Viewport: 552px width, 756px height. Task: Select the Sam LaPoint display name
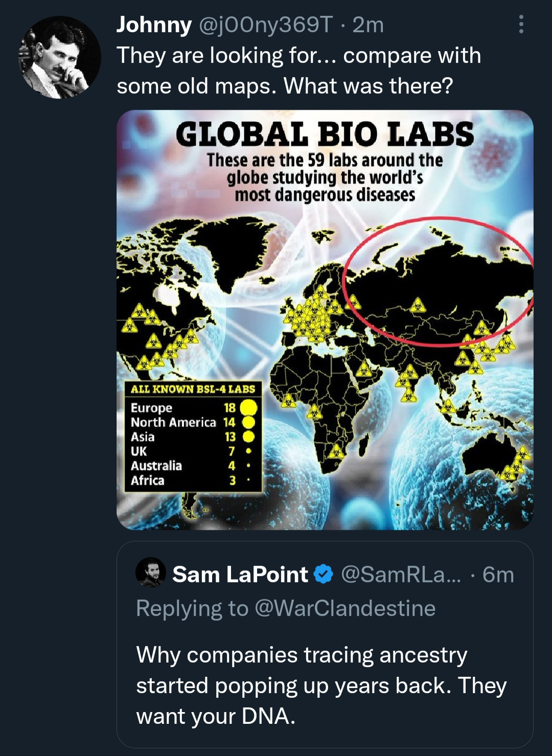240,575
